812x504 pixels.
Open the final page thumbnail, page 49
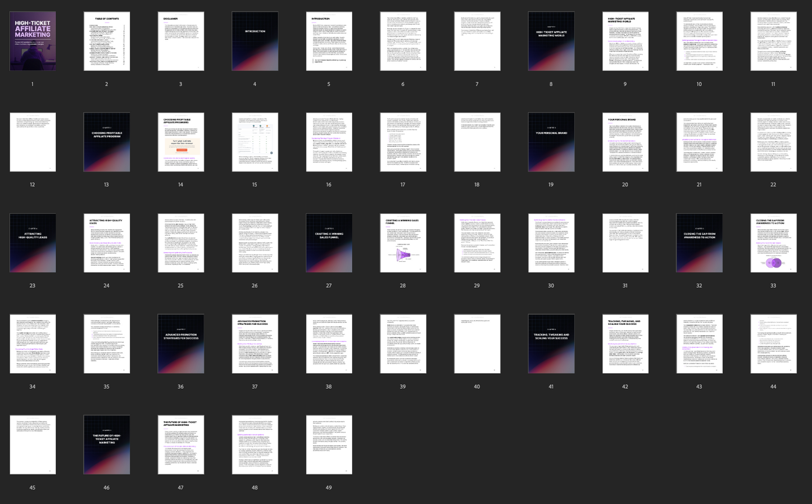click(x=329, y=444)
